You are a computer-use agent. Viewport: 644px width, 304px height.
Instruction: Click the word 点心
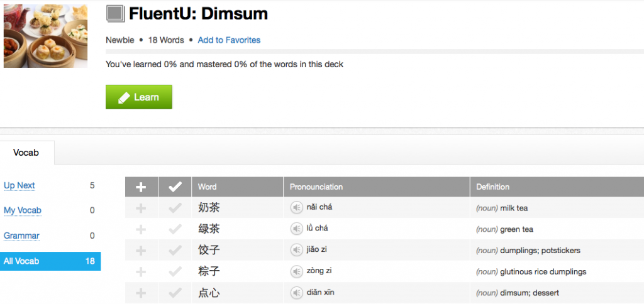tap(209, 293)
